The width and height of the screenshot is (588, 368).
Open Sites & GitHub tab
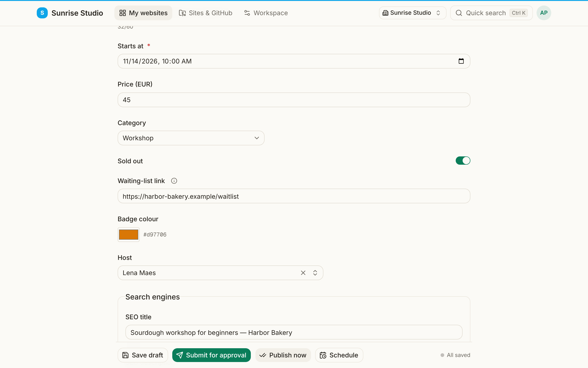point(206,13)
